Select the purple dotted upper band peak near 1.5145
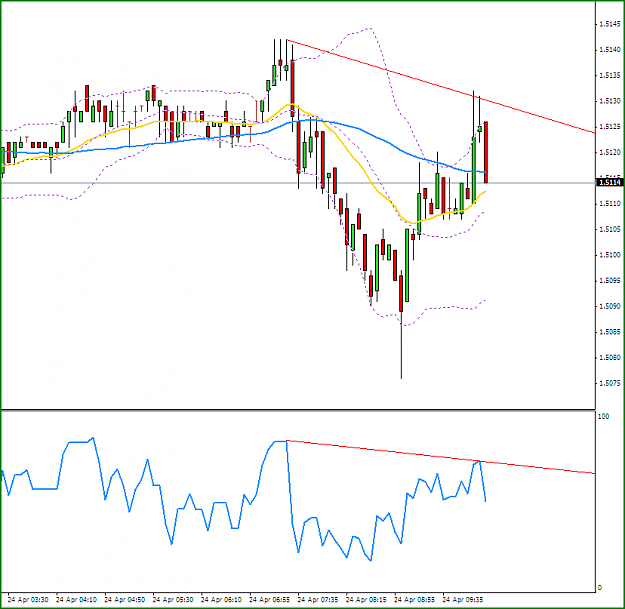This screenshot has width=625, height=609. [x=369, y=29]
